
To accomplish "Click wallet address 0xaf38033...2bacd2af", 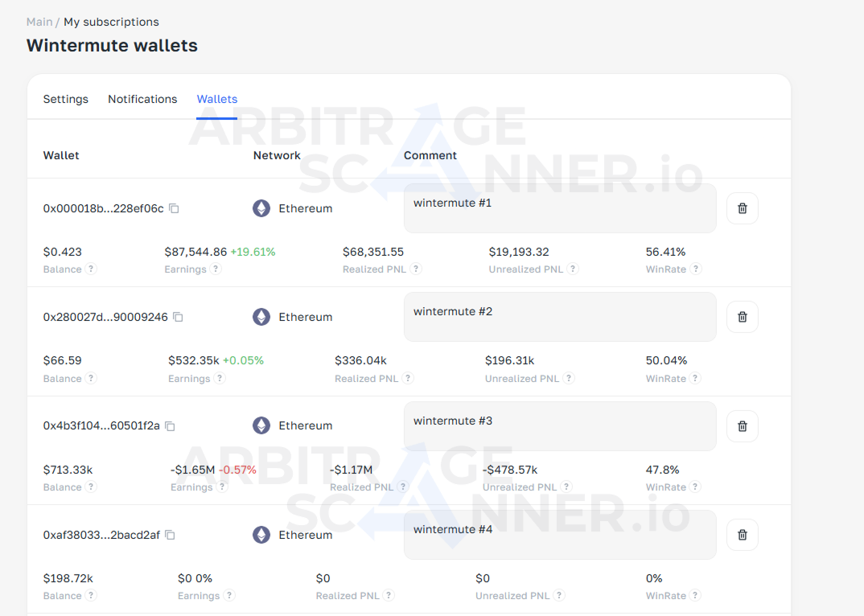I will 101,535.
